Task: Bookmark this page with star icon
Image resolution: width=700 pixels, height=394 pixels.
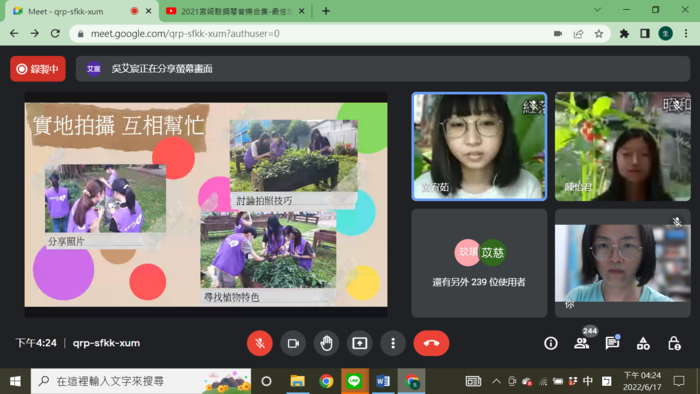Action: point(599,33)
